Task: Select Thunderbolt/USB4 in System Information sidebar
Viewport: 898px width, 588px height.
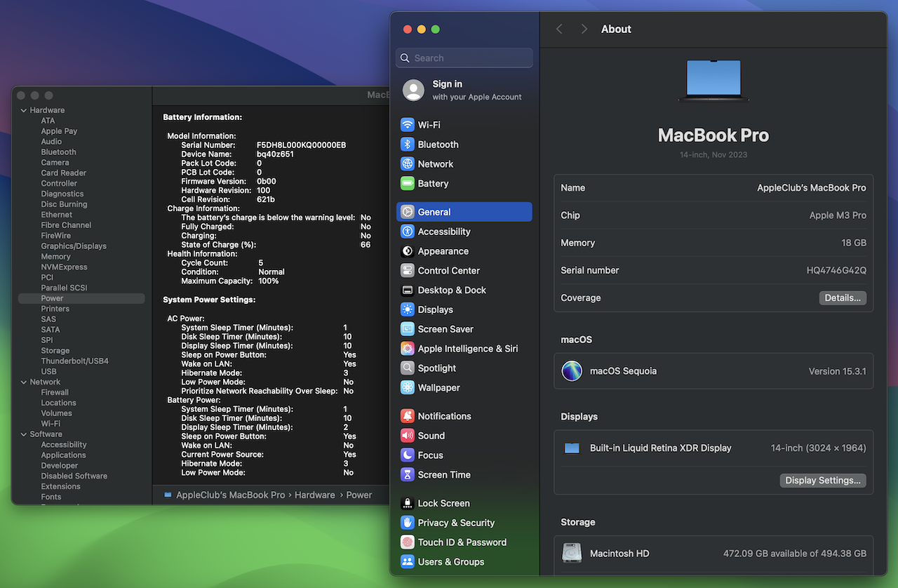Action: [74, 361]
